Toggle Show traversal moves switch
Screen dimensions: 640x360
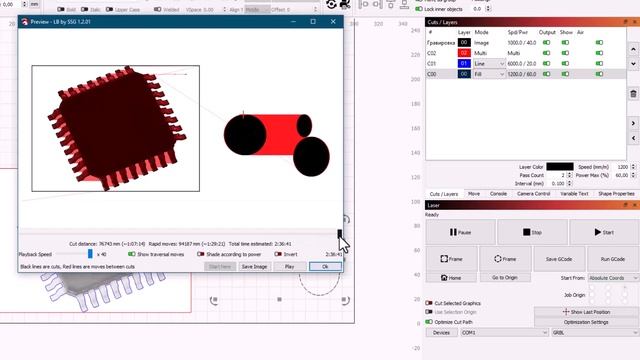point(131,254)
